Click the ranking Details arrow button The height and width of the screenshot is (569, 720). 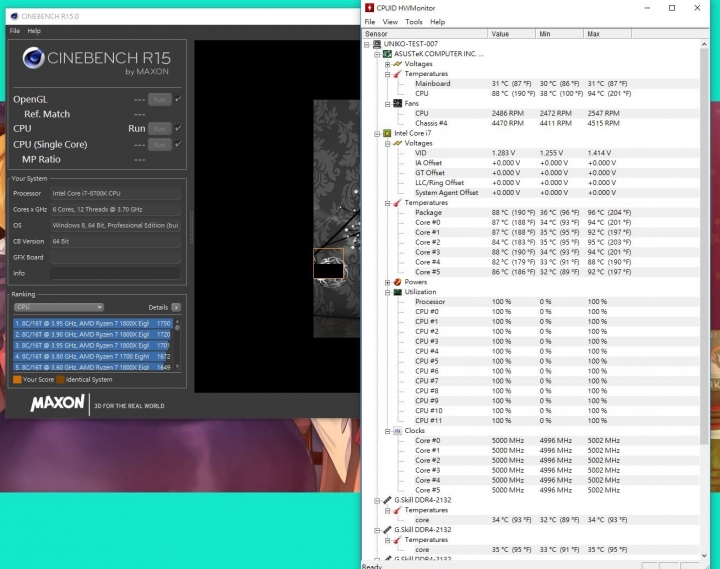(176, 307)
